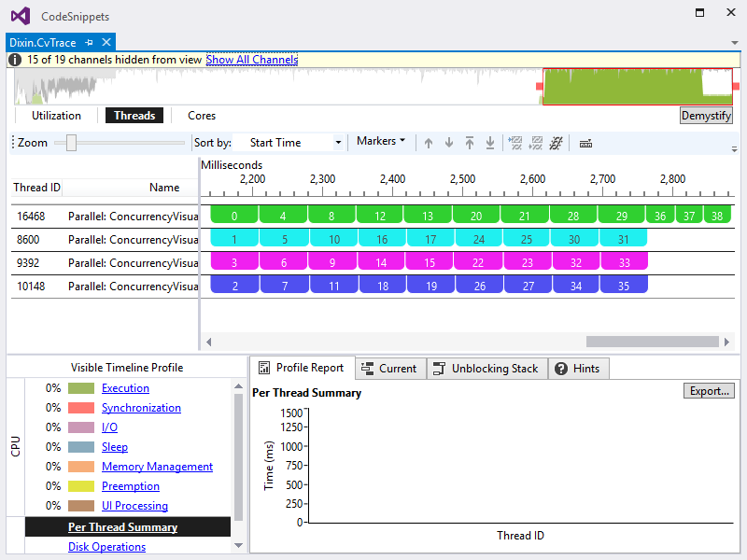Click the yellow Preemption color swatch
Image resolution: width=747 pixels, height=560 pixels.
pyautogui.click(x=81, y=485)
